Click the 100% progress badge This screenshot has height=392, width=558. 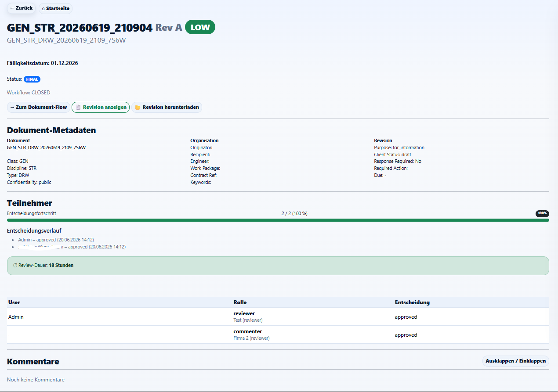(542, 213)
